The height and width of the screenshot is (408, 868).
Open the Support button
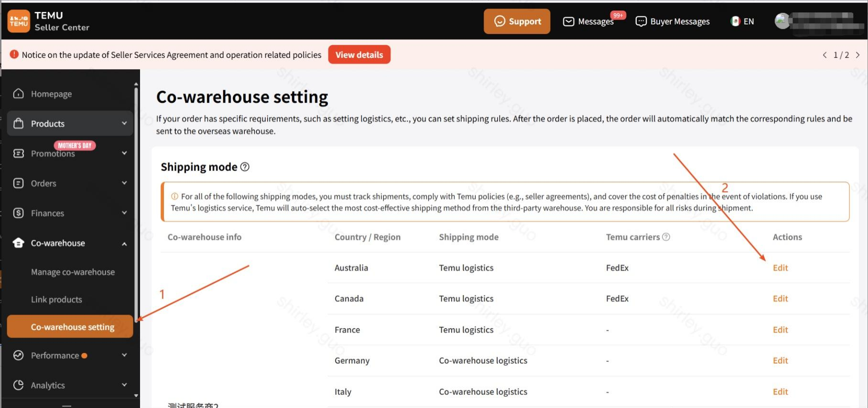click(517, 21)
